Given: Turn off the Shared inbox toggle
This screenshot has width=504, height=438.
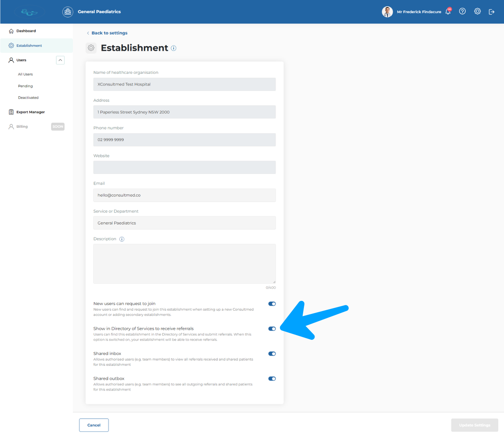Looking at the screenshot, I should [272, 354].
